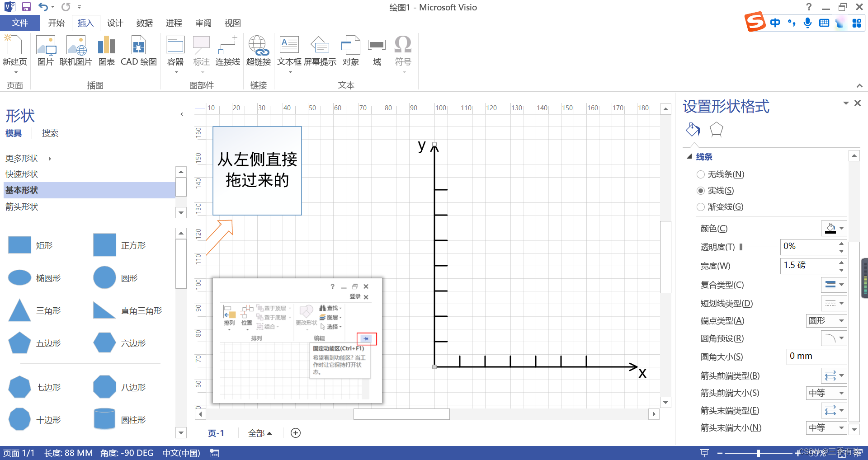Switch to the 审阅 ribbon tab
This screenshot has height=460, width=868.
click(x=203, y=23)
